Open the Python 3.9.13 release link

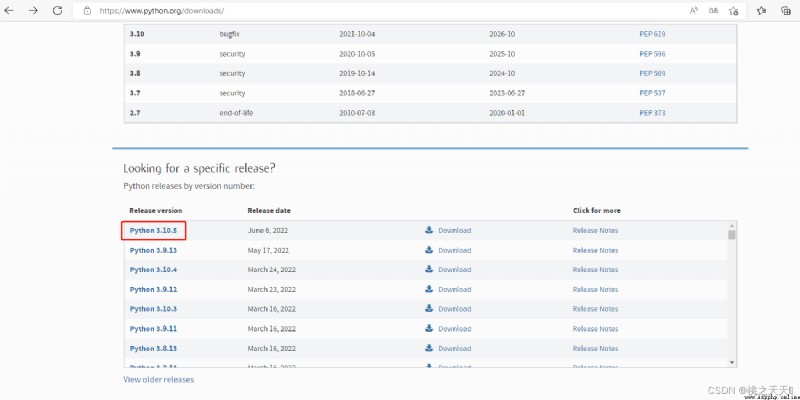154,251
